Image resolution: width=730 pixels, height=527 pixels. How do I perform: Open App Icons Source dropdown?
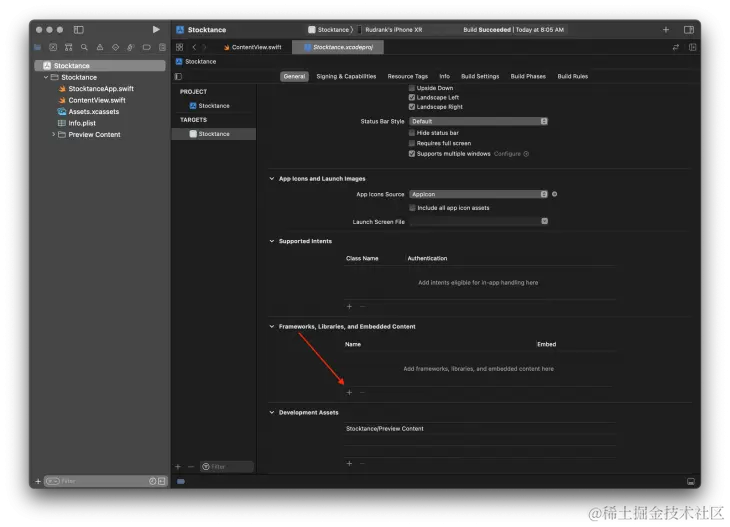478,194
